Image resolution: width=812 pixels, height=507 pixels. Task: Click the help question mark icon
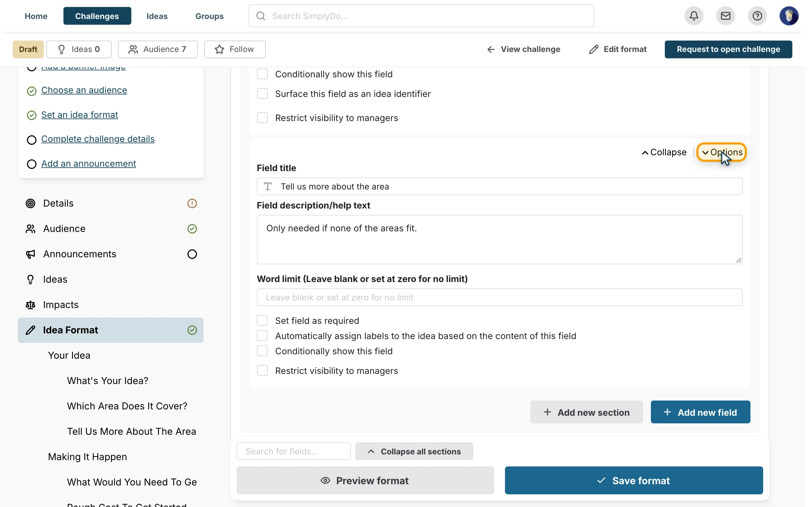[x=757, y=16]
